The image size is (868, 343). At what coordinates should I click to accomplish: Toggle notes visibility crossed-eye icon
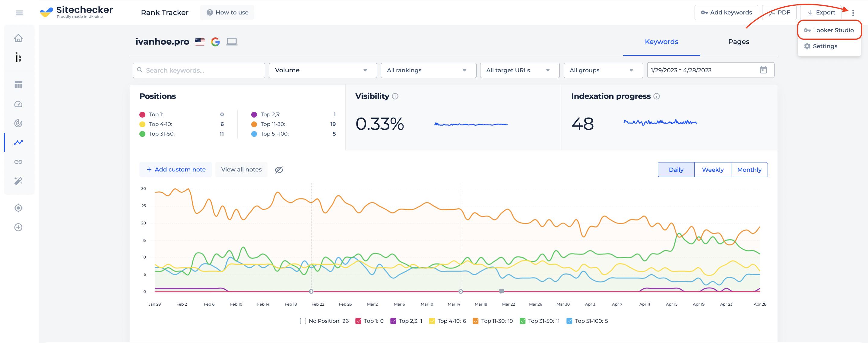coord(279,170)
